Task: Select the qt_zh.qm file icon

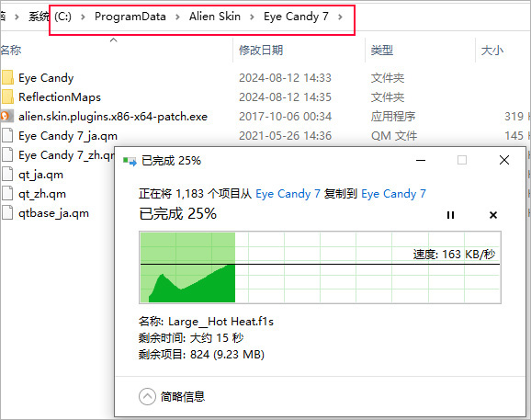Action: tap(7, 193)
